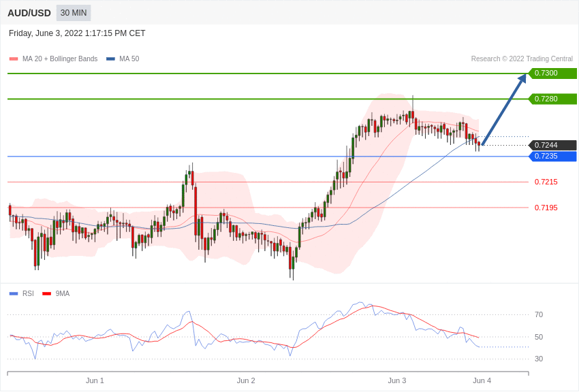
Task: Toggle the 9MA legend text
Action: pos(63,293)
